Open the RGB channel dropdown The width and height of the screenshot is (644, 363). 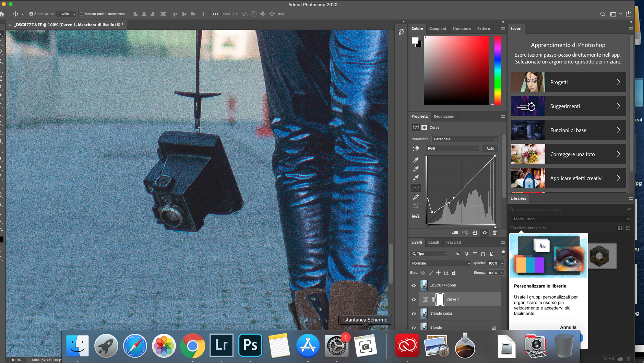452,149
